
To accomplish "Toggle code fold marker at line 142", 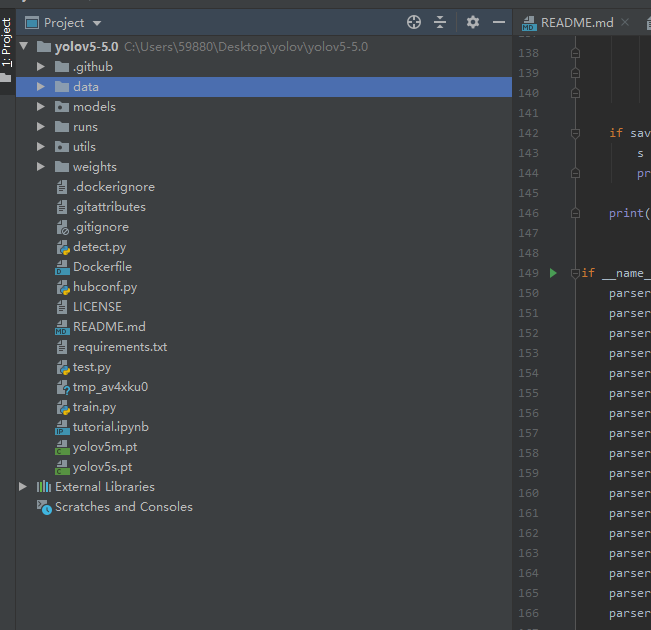I will pos(575,133).
